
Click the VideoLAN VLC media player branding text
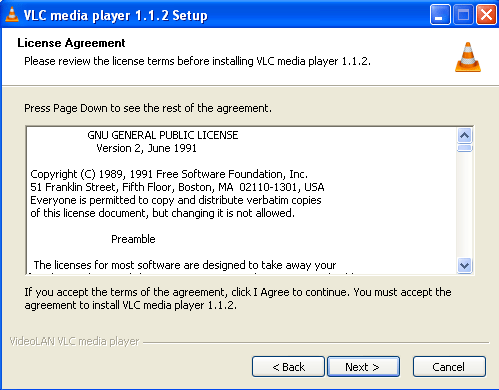[x=74, y=341]
